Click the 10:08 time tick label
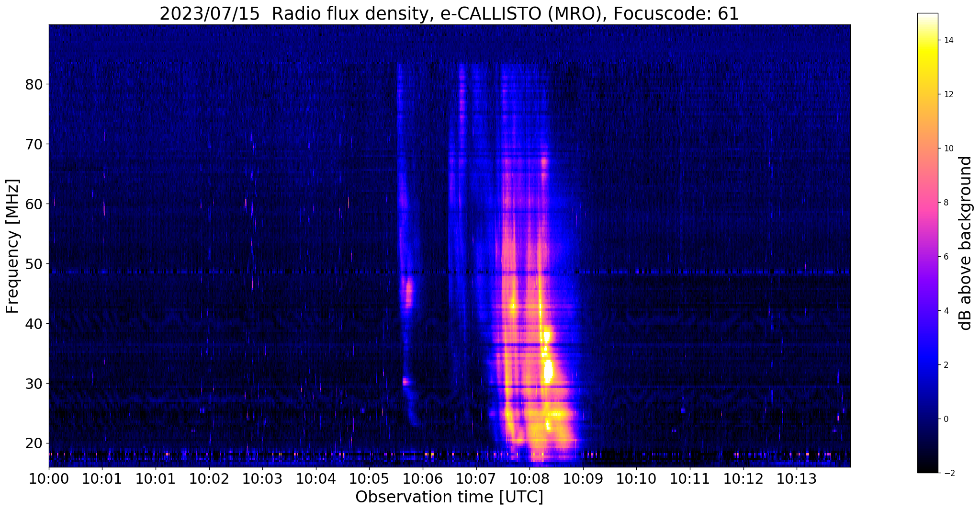Viewport: 980px width, 511px height. coord(529,479)
